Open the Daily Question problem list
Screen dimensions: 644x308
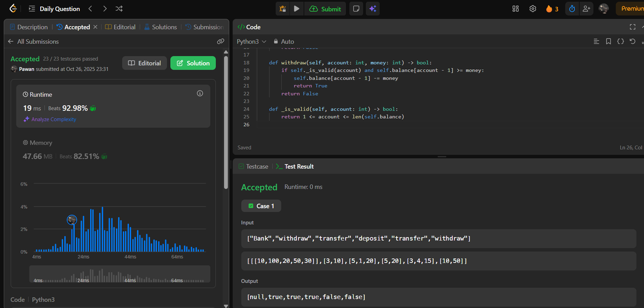tap(54, 9)
